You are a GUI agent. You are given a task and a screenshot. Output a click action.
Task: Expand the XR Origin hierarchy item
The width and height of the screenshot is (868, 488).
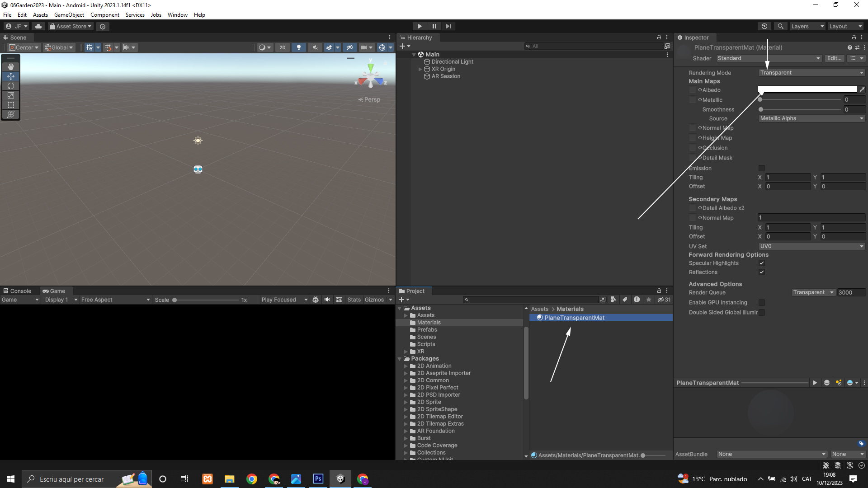[x=420, y=69]
